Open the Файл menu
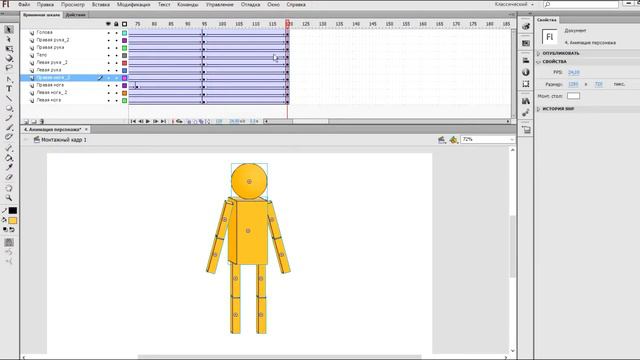The height and width of the screenshot is (360, 640). pyautogui.click(x=24, y=4)
